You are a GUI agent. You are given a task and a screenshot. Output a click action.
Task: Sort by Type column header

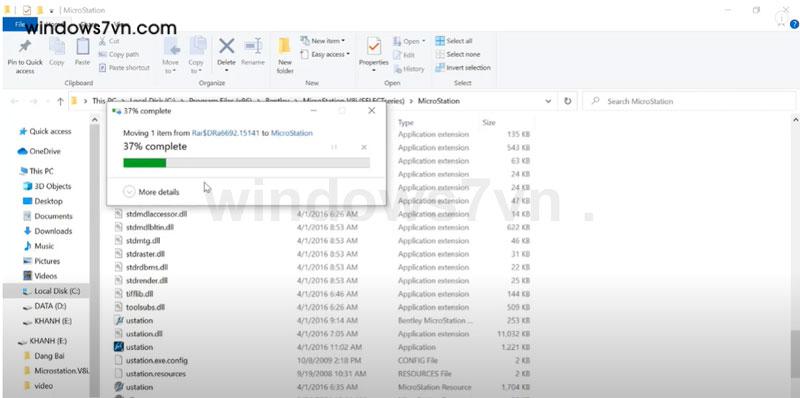406,122
